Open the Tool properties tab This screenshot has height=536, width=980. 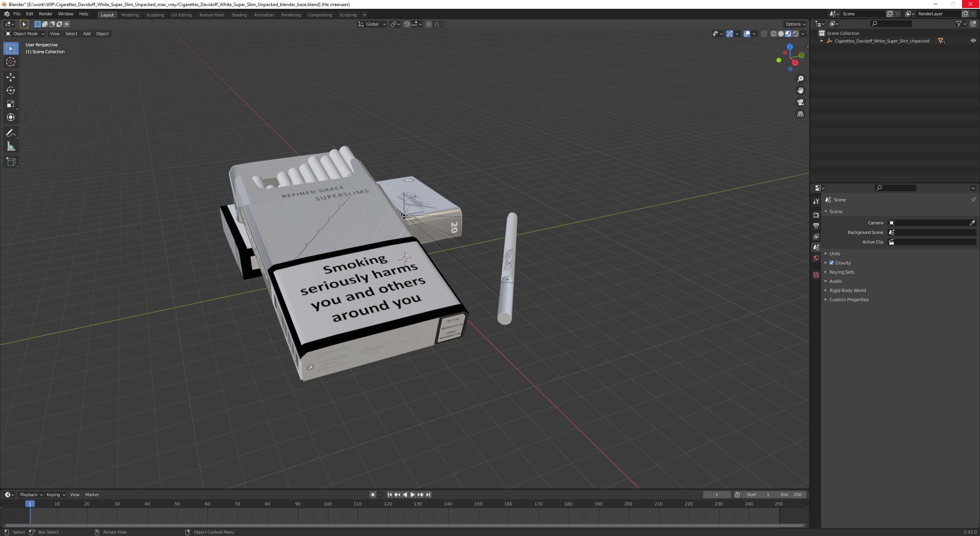coord(816,201)
